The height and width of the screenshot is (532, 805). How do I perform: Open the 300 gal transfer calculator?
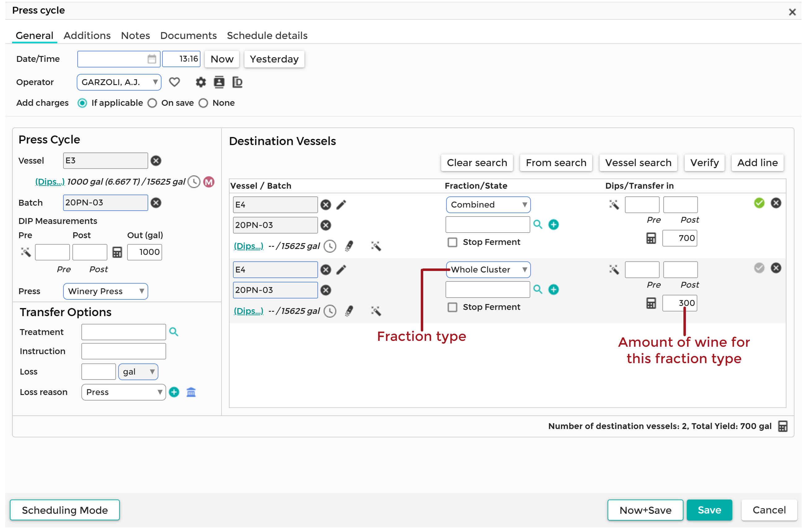coord(651,303)
